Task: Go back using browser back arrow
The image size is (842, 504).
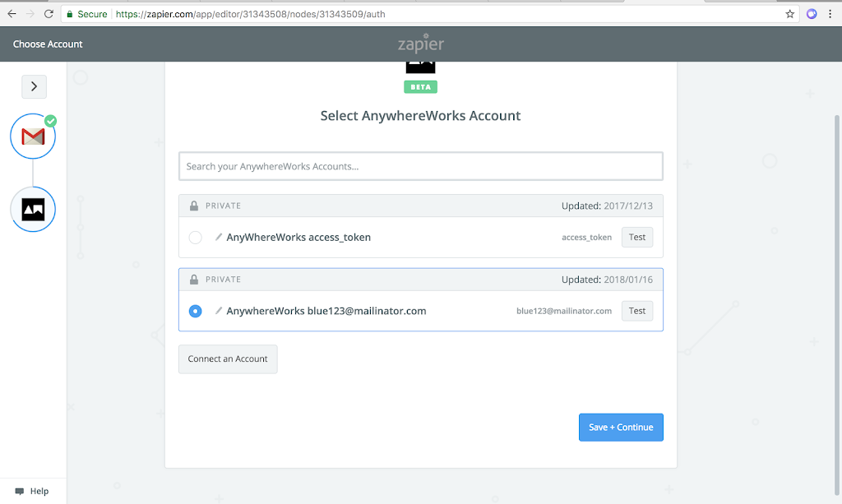Action: tap(12, 14)
